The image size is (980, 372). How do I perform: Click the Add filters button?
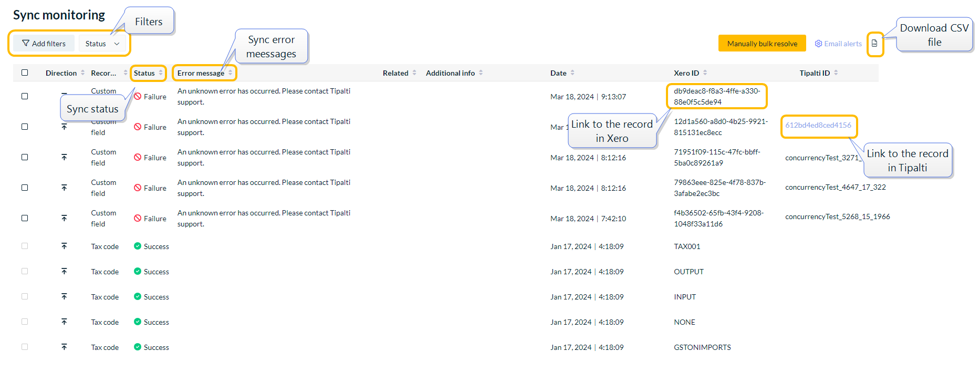44,44
